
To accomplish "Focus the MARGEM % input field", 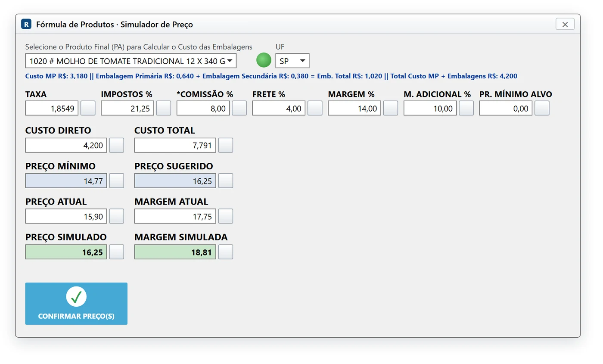I will (354, 109).
